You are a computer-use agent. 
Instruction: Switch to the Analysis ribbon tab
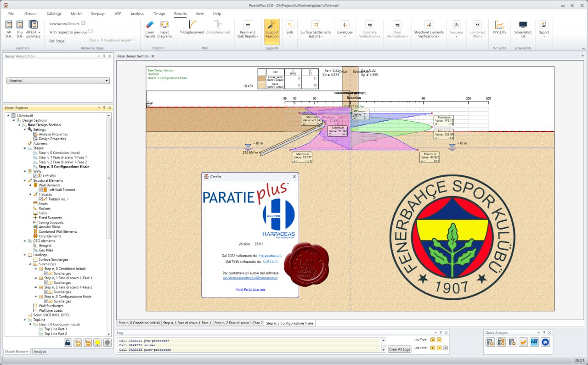[137, 14]
